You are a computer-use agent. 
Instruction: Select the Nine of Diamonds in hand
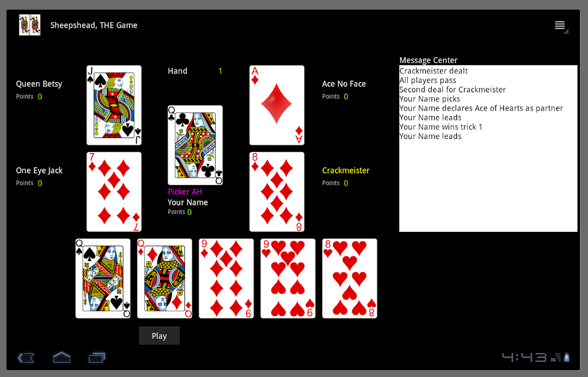coord(226,279)
